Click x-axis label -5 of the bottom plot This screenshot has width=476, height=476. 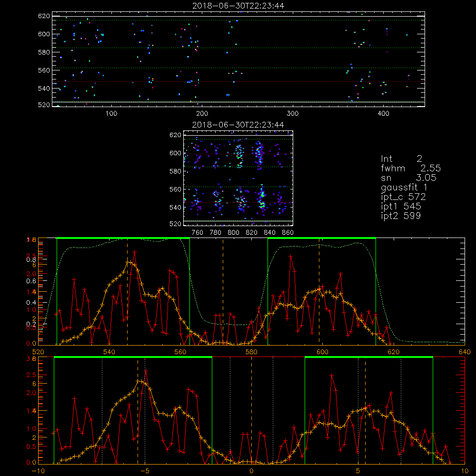[145, 471]
